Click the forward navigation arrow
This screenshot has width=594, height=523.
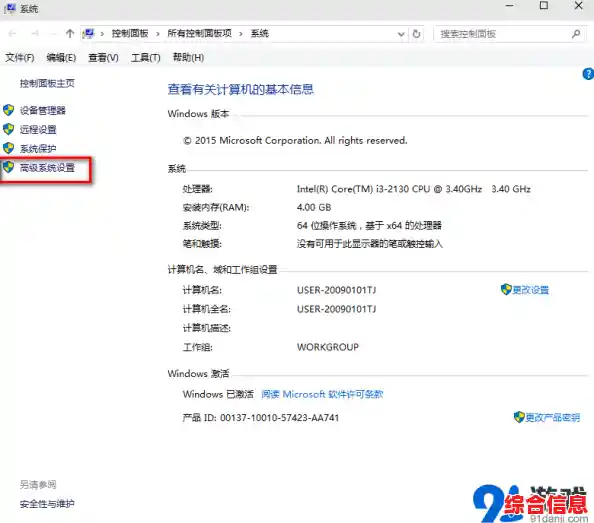pos(35,34)
